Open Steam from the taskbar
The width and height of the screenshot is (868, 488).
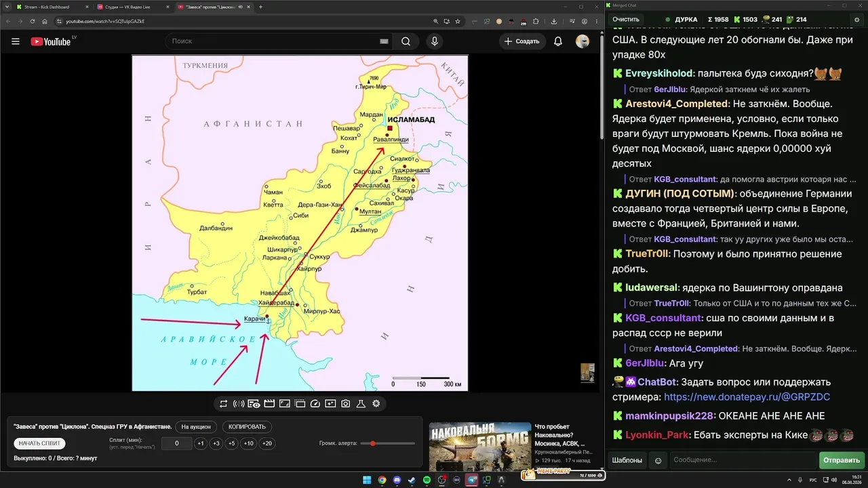[412, 480]
